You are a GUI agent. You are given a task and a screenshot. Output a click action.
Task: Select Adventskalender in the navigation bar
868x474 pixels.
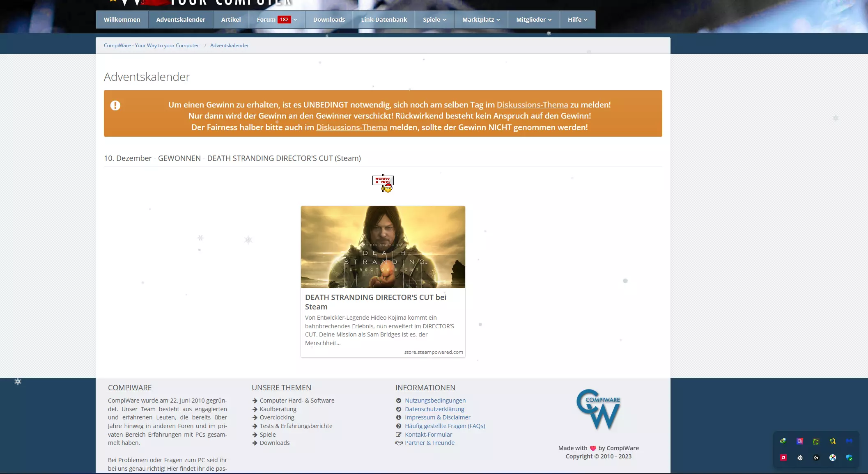[x=181, y=20]
